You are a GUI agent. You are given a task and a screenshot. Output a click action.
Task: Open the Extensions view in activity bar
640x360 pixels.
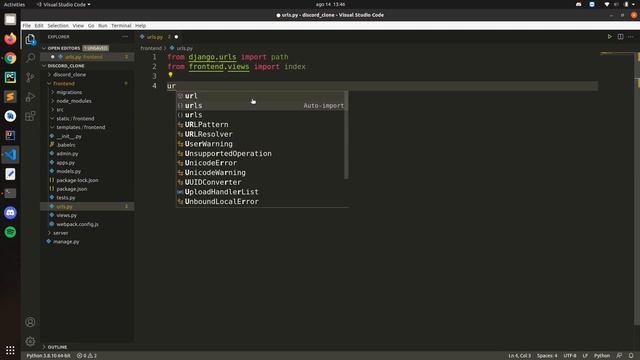tap(30, 116)
